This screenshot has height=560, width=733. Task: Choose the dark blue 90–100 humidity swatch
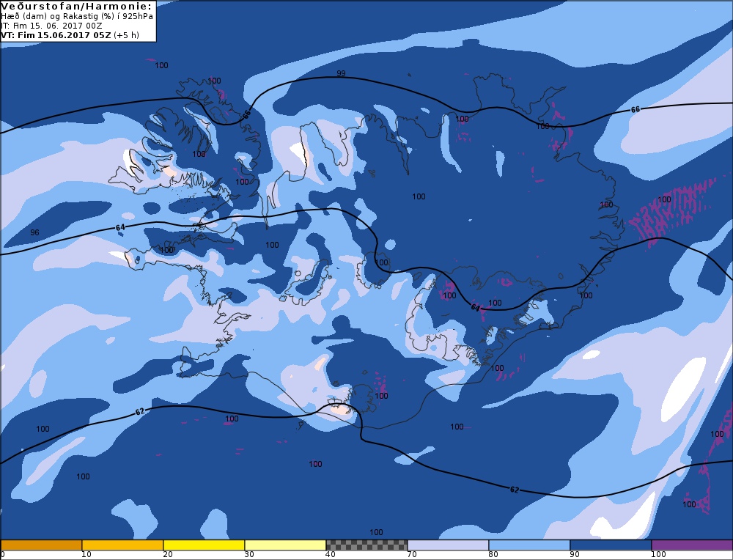point(611,545)
